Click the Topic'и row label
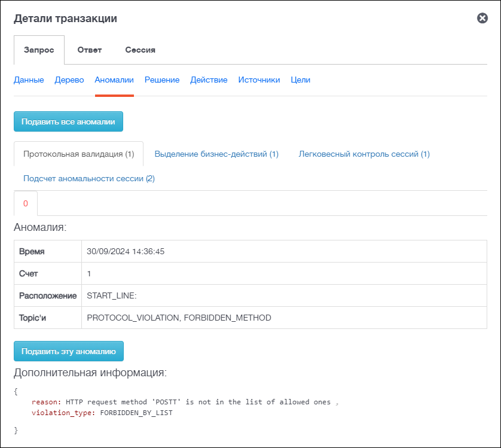The image size is (501, 448). click(33, 318)
